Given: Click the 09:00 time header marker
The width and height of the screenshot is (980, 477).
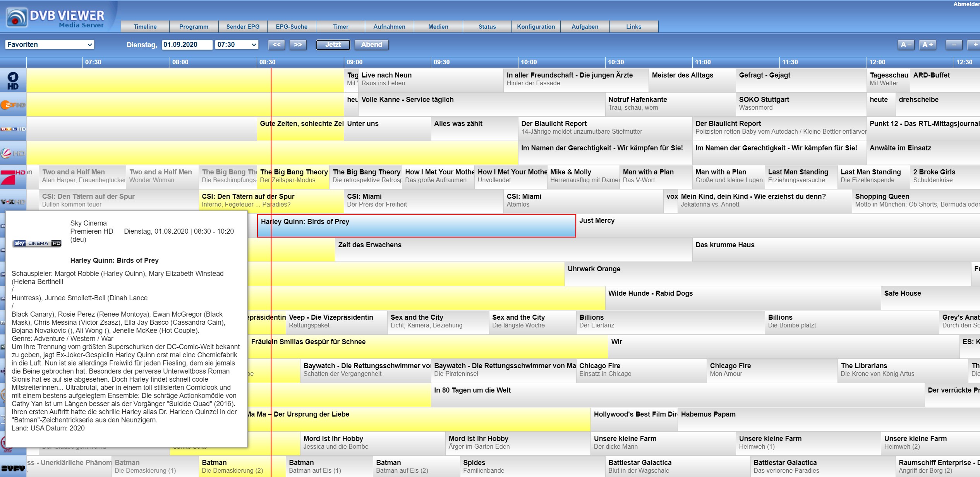Looking at the screenshot, I should click(x=354, y=62).
